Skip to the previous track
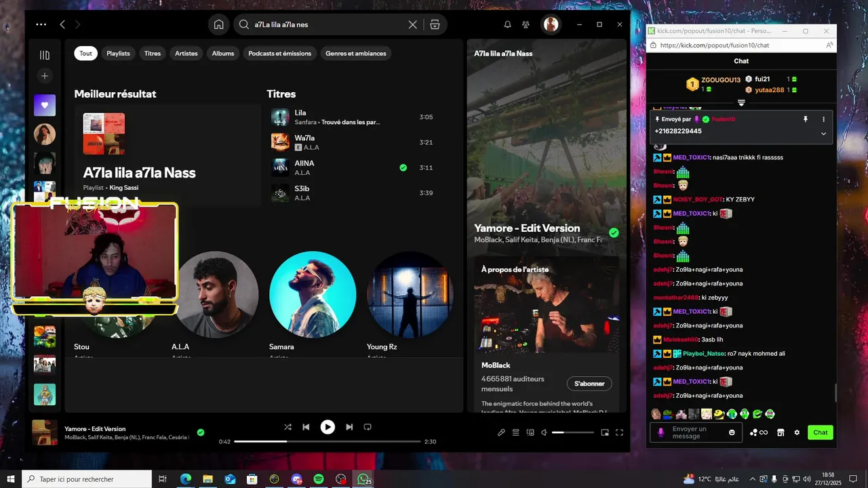The image size is (868, 488). point(306,427)
